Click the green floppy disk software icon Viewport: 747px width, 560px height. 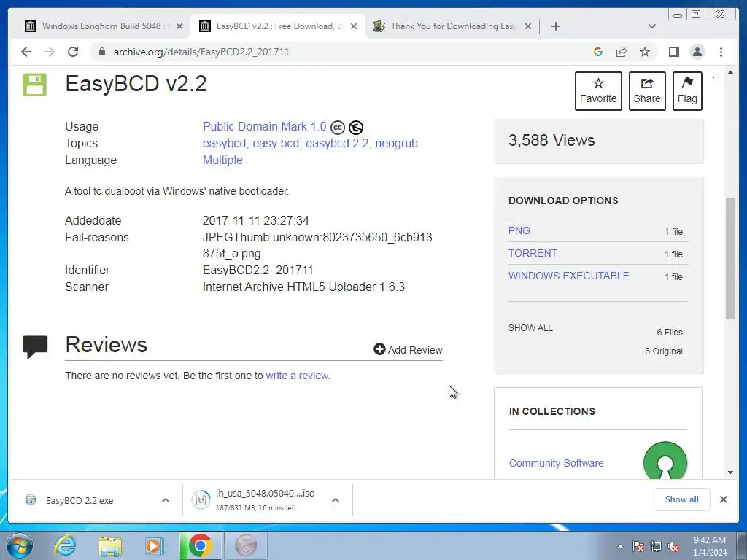point(35,85)
